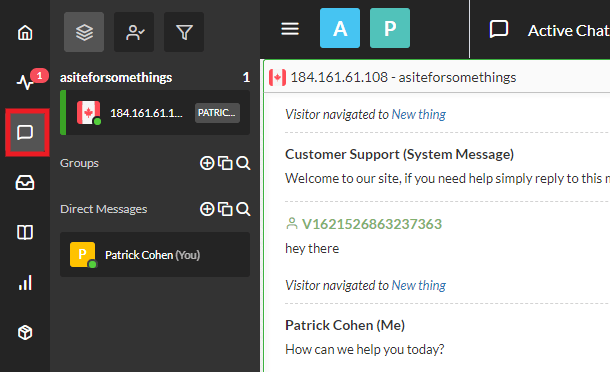Click the teal P avatar tile
Viewport: 610px width, 372px height.
tap(390, 28)
